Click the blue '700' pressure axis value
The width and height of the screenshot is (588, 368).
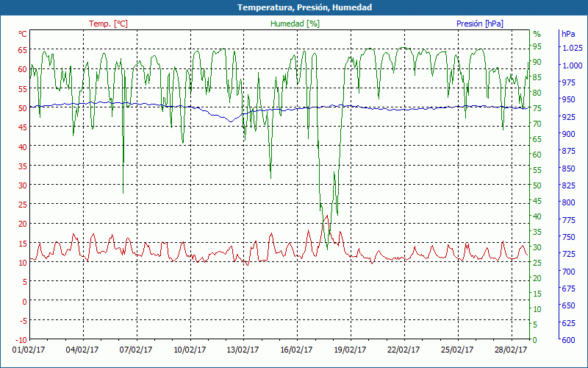[x=568, y=271]
